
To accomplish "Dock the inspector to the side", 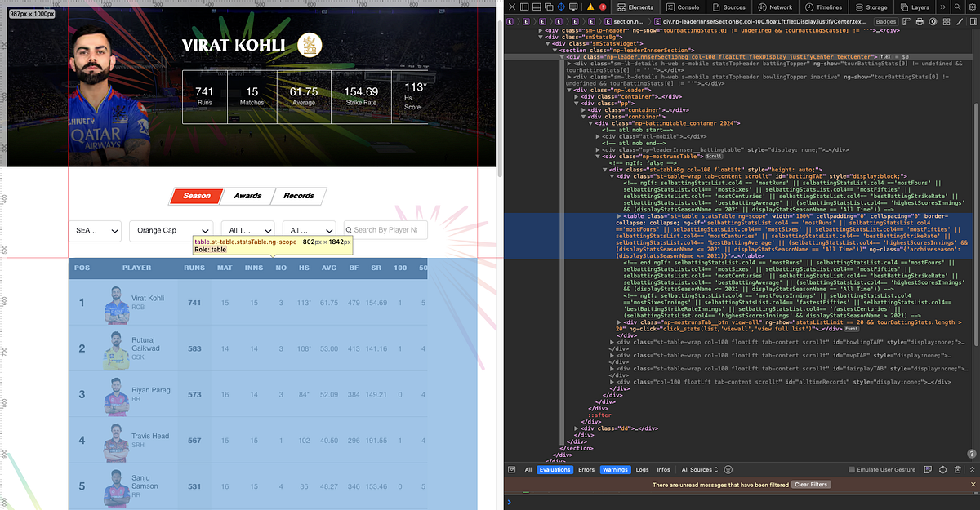I will 523,7.
